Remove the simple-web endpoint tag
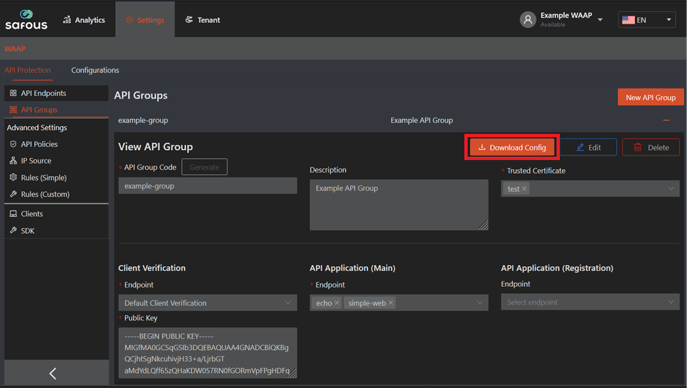The height and width of the screenshot is (388, 688). (x=391, y=303)
